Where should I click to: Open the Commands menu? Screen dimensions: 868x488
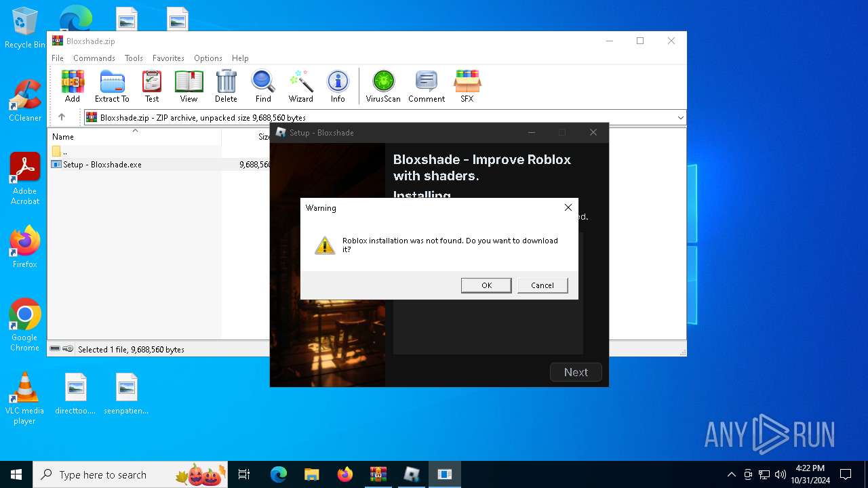[94, 58]
